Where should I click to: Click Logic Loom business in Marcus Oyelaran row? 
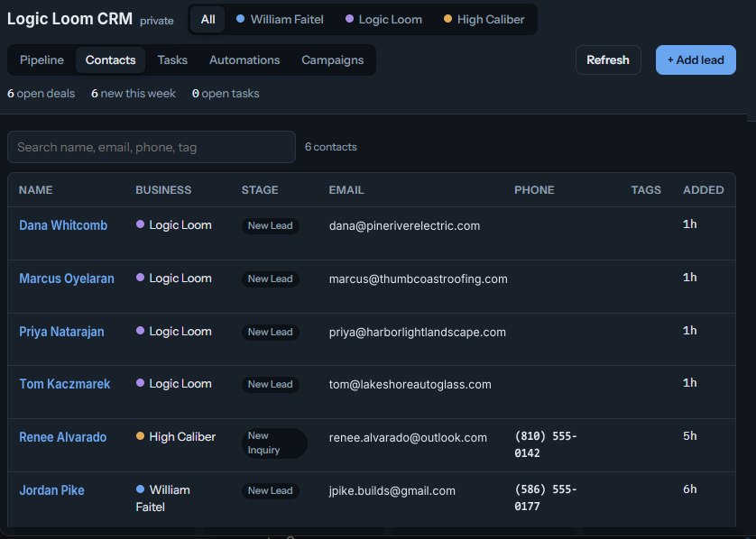point(174,278)
